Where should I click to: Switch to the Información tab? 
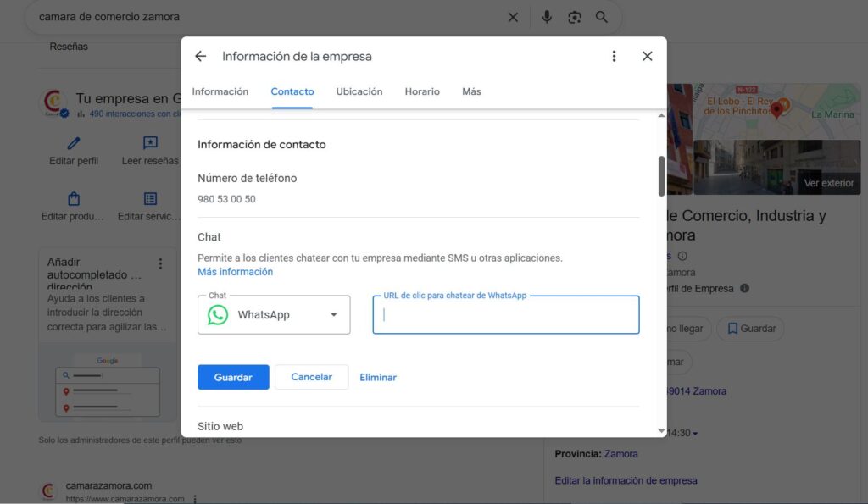pyautogui.click(x=220, y=91)
